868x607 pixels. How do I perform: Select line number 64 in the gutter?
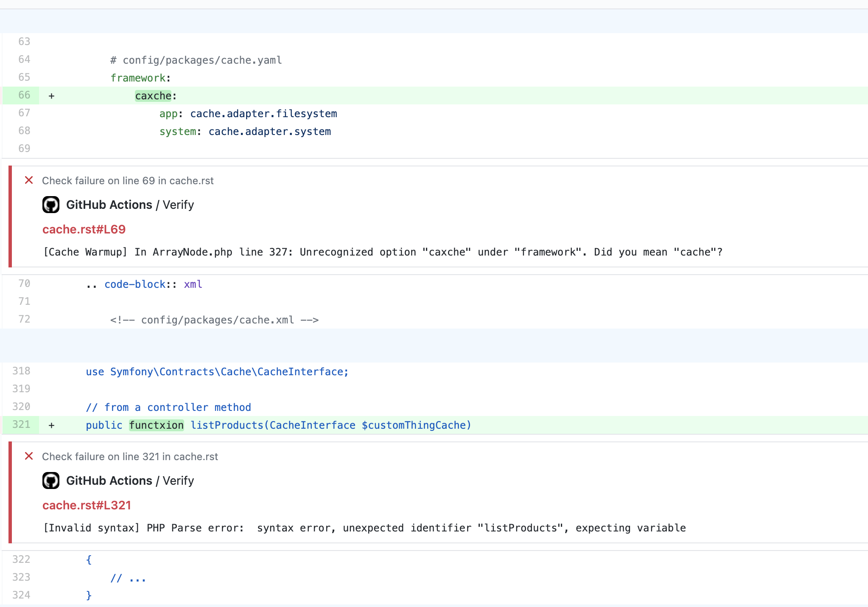click(x=24, y=59)
